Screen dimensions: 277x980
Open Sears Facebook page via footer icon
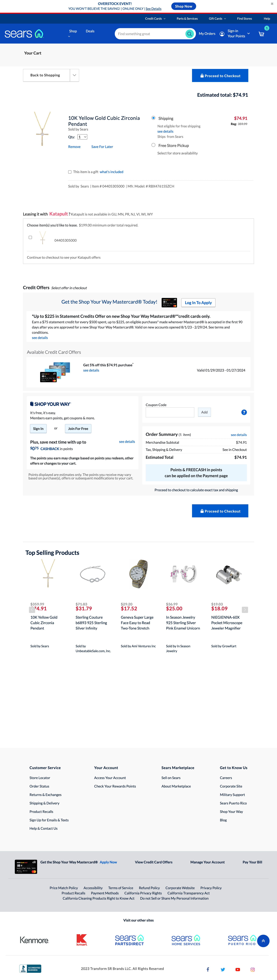[208, 969]
